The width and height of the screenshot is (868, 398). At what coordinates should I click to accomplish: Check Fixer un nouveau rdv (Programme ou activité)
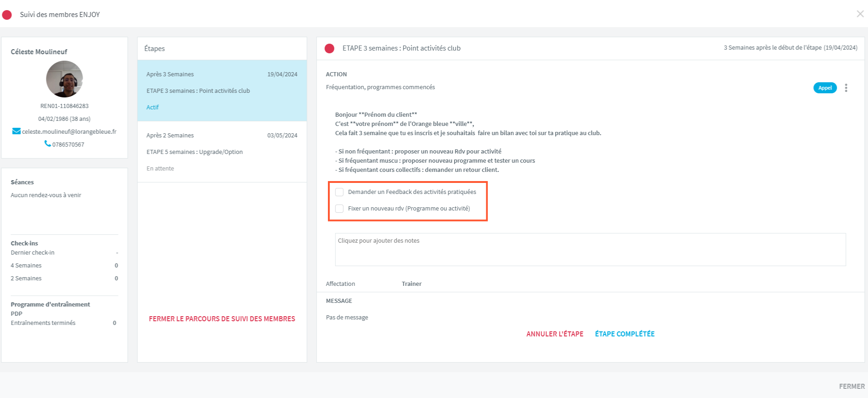click(339, 209)
